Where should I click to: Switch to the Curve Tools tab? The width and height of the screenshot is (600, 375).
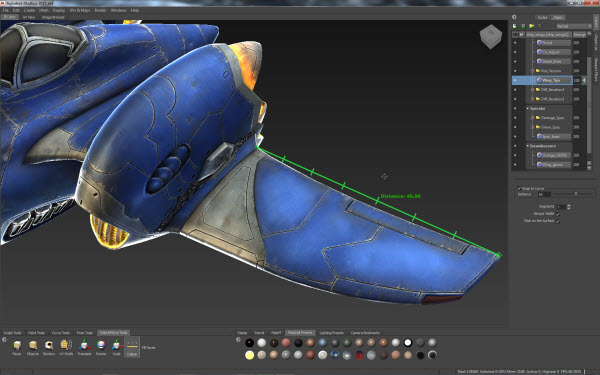[x=61, y=333]
